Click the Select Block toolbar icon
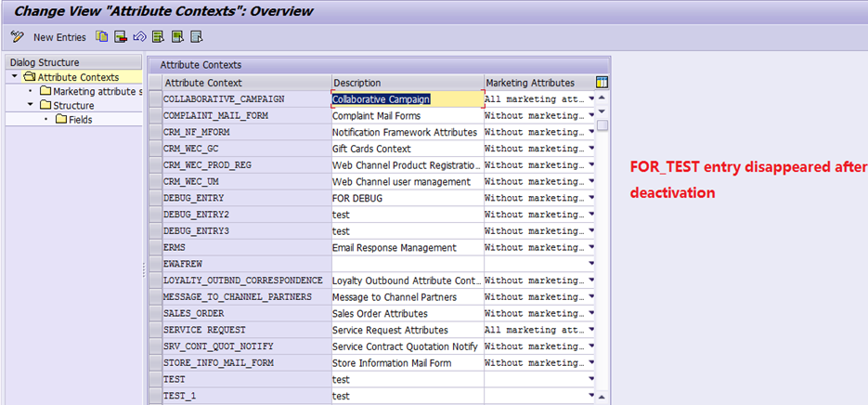 coord(177,37)
